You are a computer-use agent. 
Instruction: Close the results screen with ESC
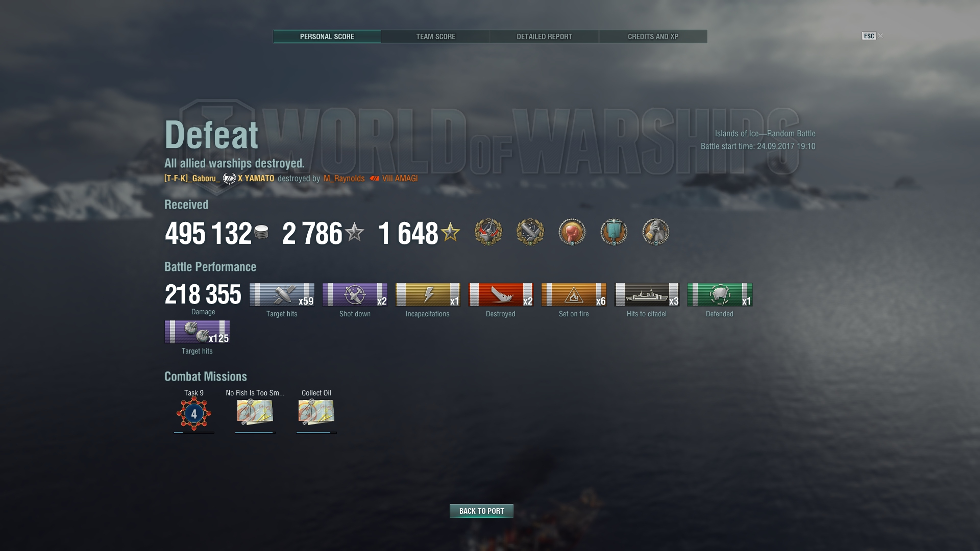coord(869,36)
